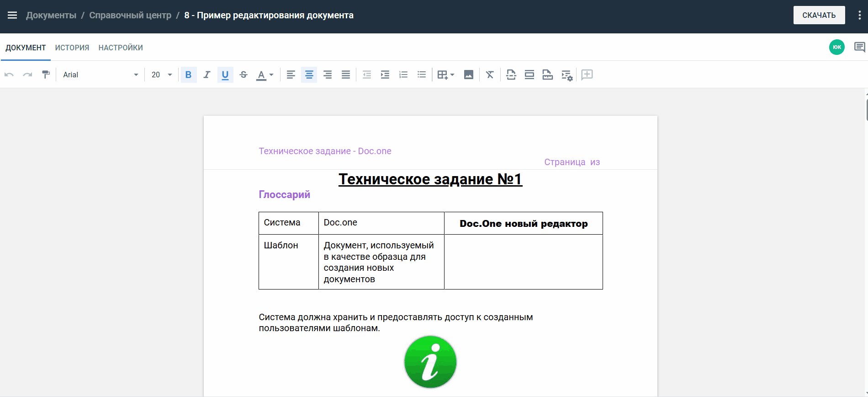Insert an image using the picture icon
868x397 pixels.
pyautogui.click(x=468, y=75)
